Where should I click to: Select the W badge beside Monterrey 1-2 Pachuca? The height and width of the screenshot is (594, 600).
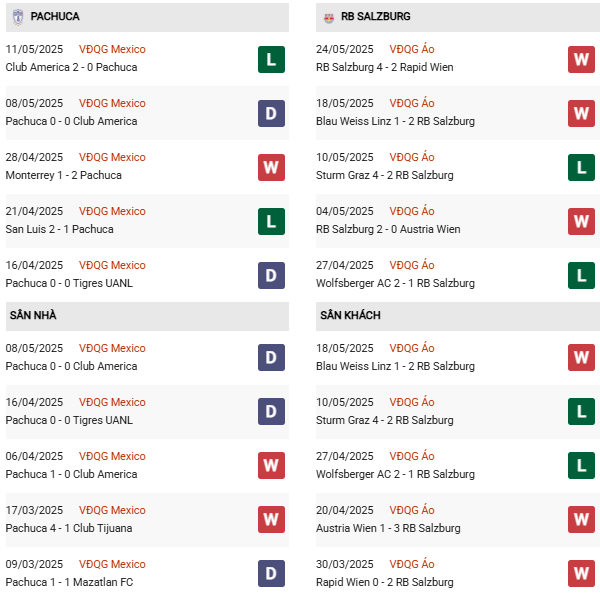pyautogui.click(x=271, y=167)
